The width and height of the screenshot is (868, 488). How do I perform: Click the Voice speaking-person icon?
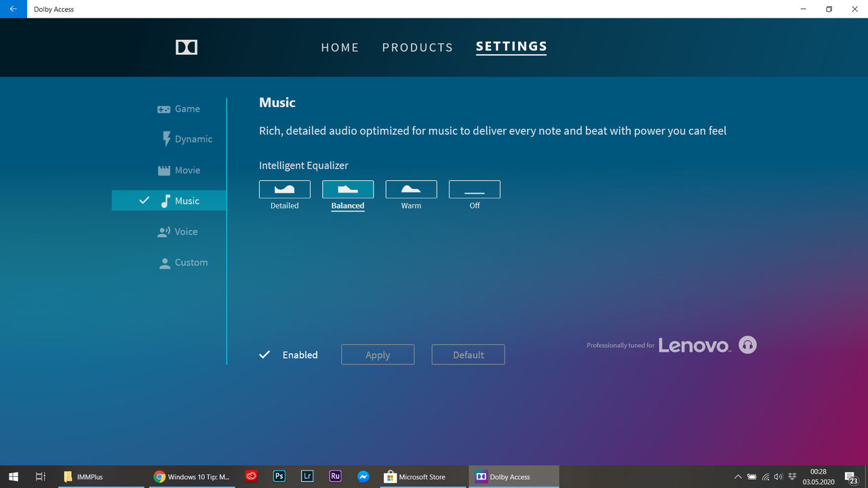[163, 232]
